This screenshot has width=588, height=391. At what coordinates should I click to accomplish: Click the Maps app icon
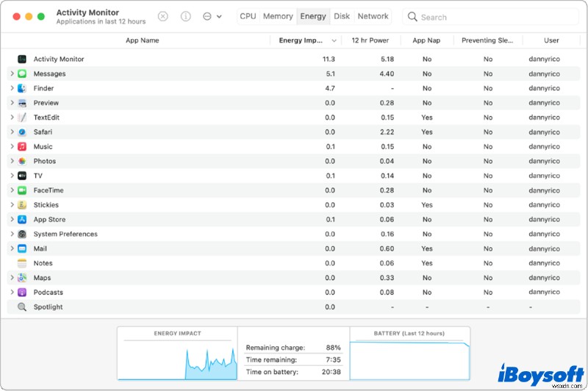click(22, 278)
